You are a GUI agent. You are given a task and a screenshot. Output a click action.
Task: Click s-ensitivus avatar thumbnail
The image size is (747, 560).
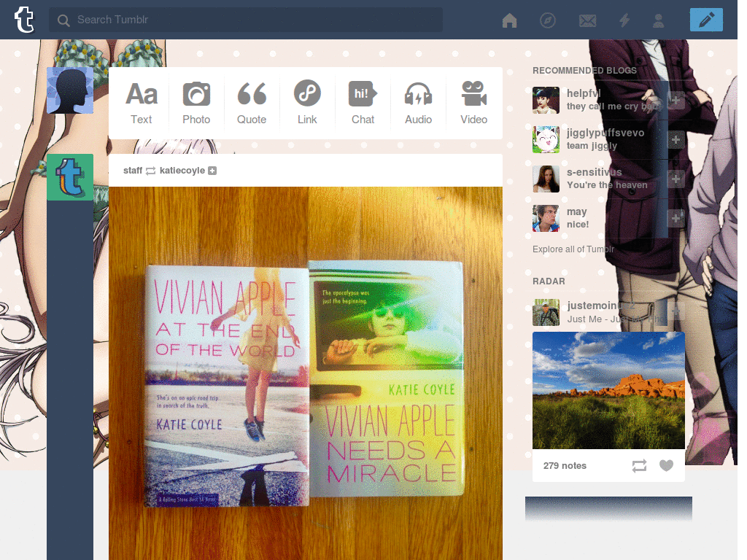tap(546, 179)
